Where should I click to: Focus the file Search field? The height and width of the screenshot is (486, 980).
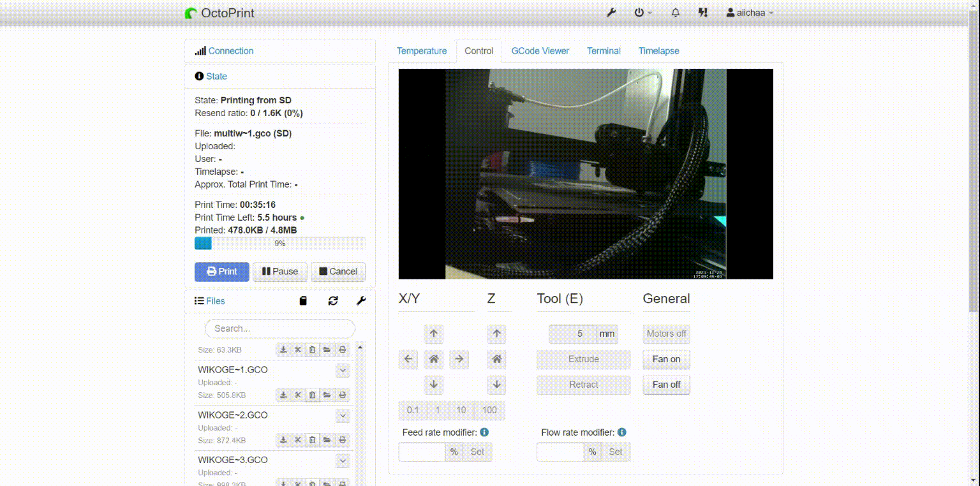[x=280, y=328]
